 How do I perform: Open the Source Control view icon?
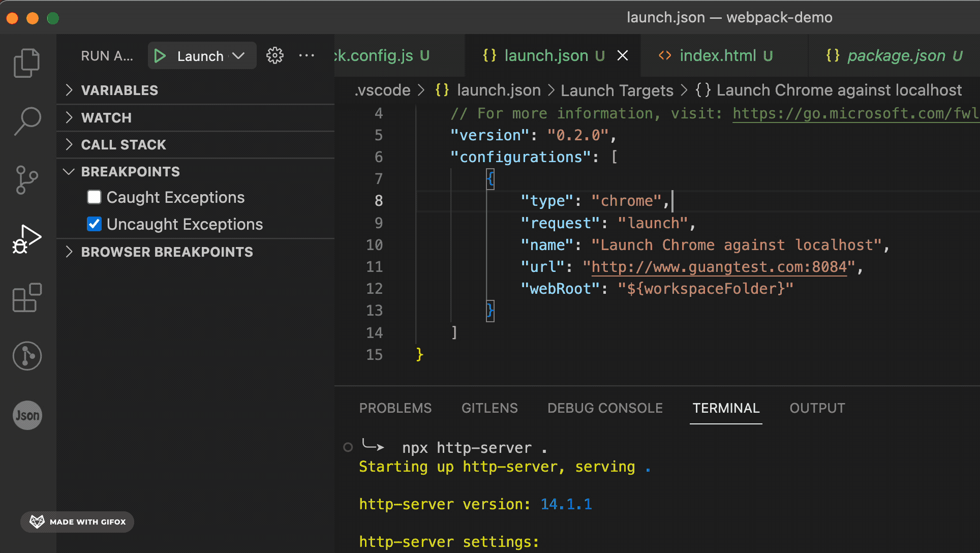coord(26,180)
